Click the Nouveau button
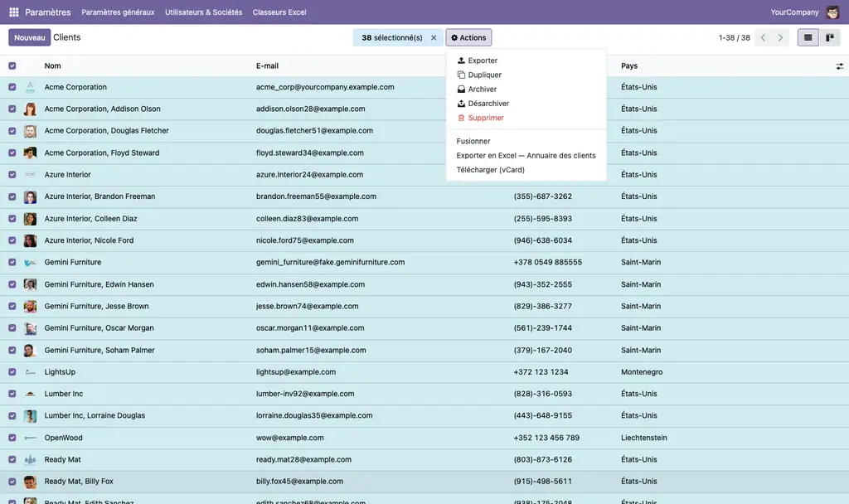 29,37
